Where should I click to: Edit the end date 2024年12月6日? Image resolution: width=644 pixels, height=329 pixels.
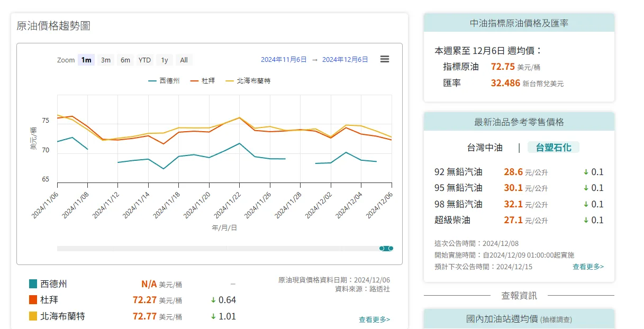click(345, 60)
